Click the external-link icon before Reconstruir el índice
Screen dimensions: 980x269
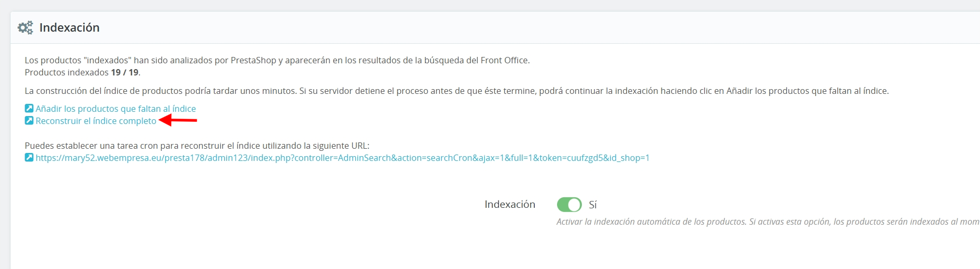[x=29, y=121]
